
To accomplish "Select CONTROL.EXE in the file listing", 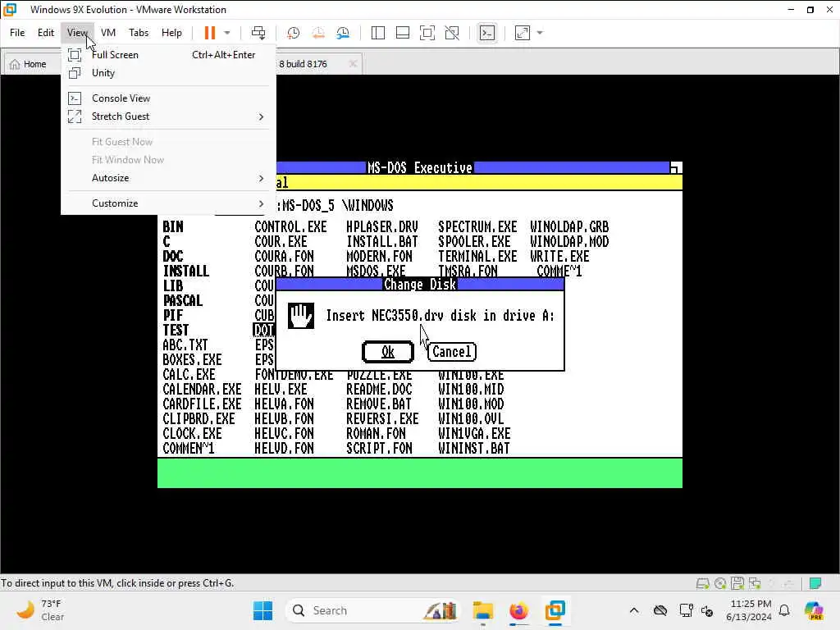I will (x=290, y=227).
